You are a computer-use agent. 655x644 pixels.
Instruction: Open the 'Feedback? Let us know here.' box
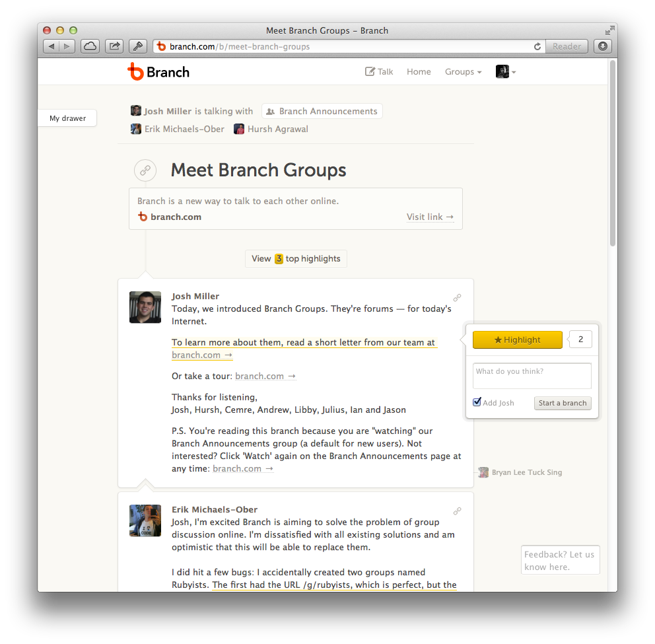point(560,560)
